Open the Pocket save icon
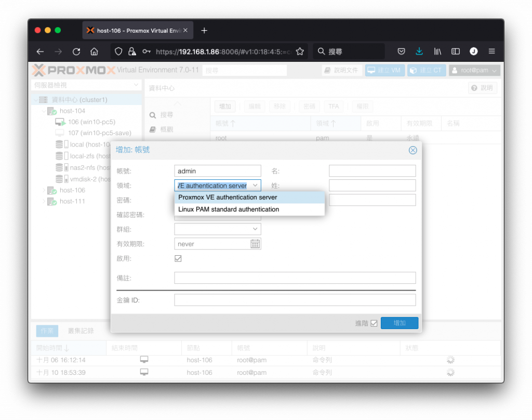 click(402, 51)
